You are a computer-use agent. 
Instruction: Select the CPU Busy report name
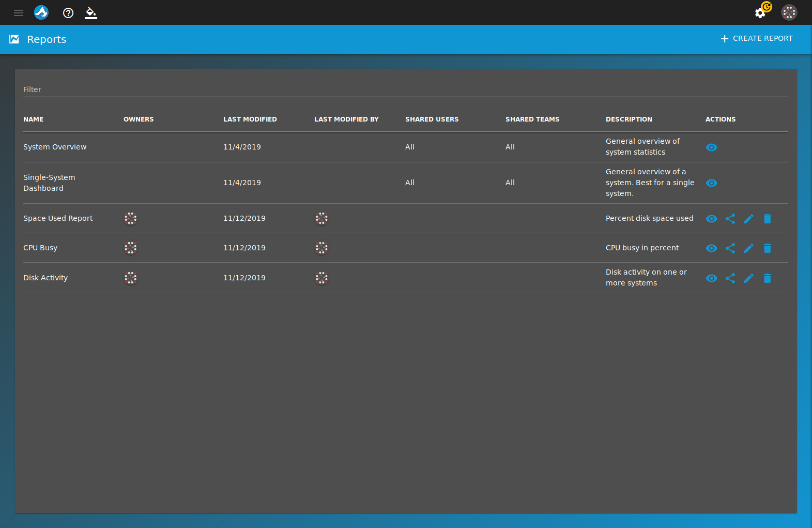(x=40, y=248)
